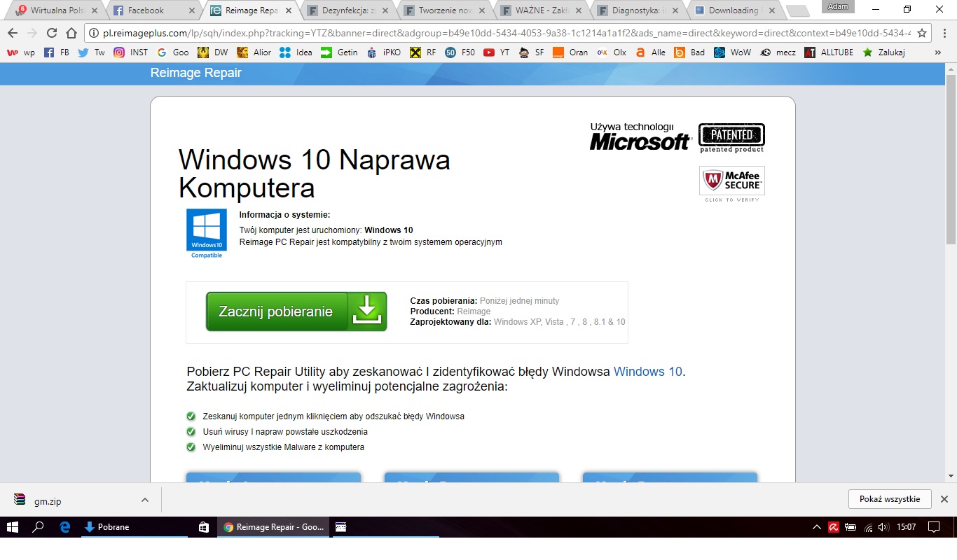
Task: Open the INST Instagram bookmark
Action: point(131,52)
